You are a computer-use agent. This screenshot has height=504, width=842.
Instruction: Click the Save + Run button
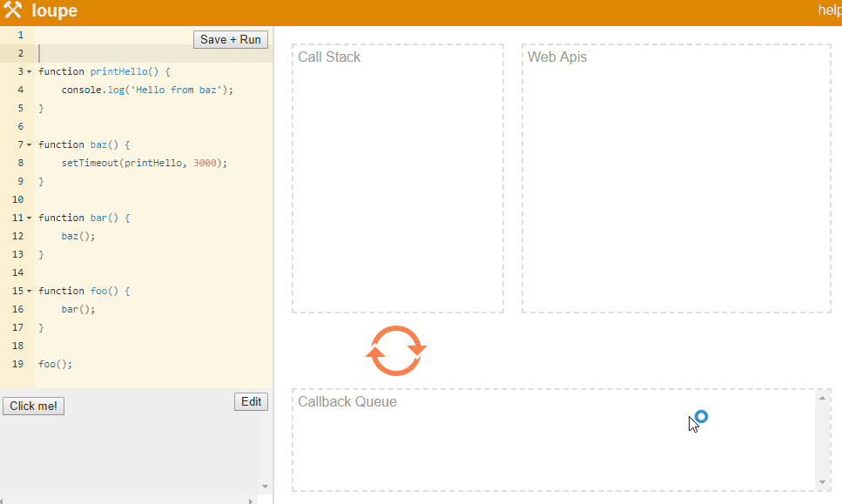[230, 39]
